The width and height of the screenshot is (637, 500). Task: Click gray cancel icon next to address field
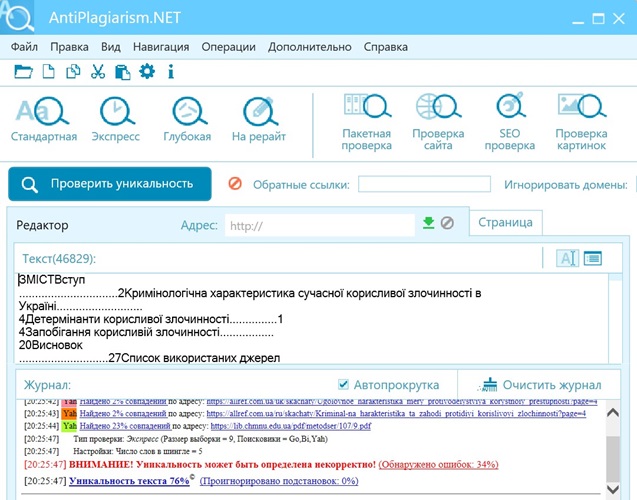[447, 223]
